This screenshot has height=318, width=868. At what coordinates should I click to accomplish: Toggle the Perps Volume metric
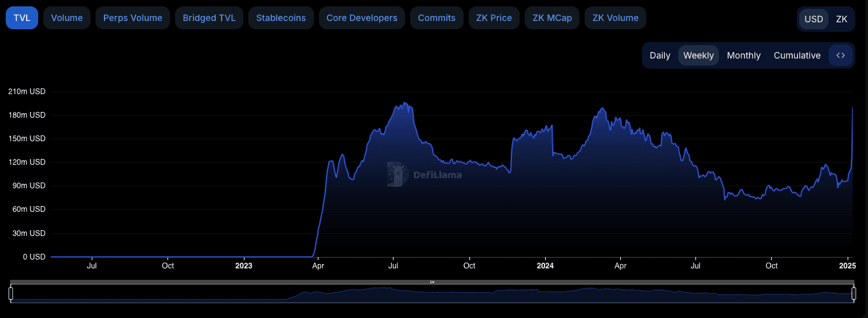tap(132, 18)
